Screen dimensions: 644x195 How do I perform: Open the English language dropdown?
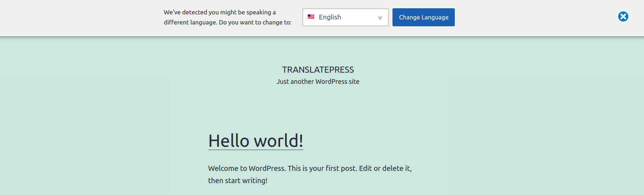[x=345, y=17]
